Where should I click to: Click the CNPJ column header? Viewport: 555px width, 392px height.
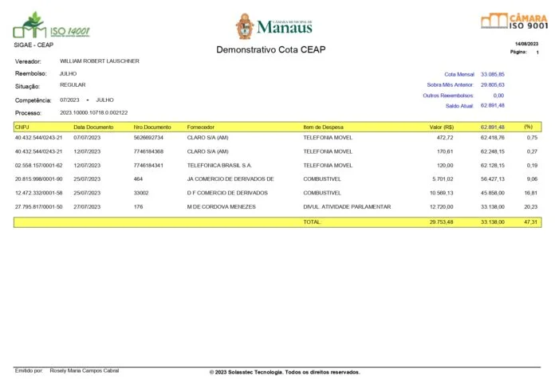[22, 127]
